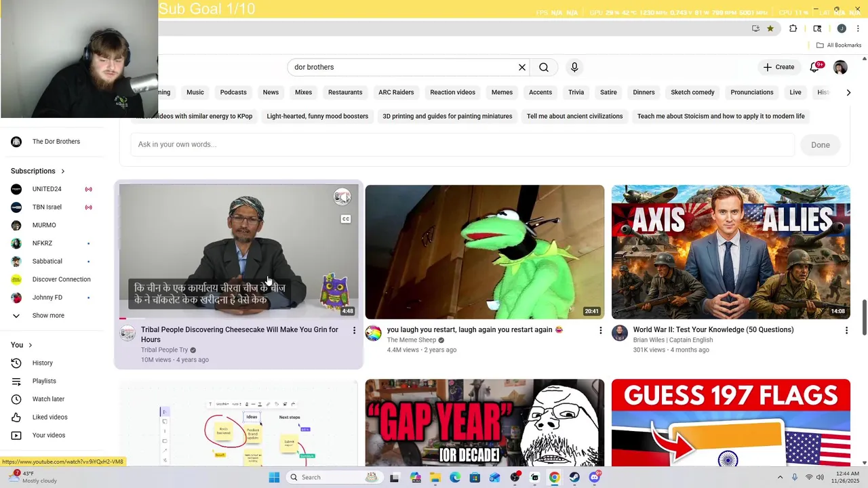Open Steam from the taskbar
This screenshot has width=868, height=488.
(x=574, y=477)
